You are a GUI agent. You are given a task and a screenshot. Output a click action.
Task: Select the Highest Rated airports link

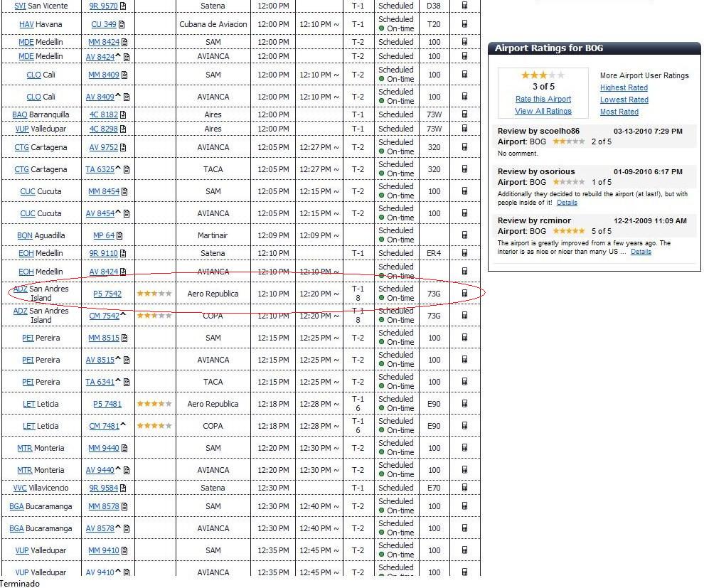(624, 87)
